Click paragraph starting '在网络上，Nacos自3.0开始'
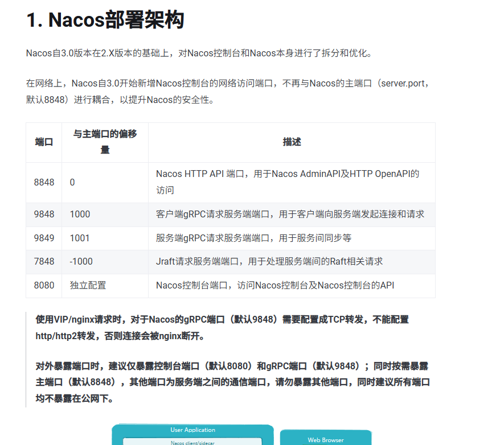The image size is (504, 445). click(x=228, y=92)
